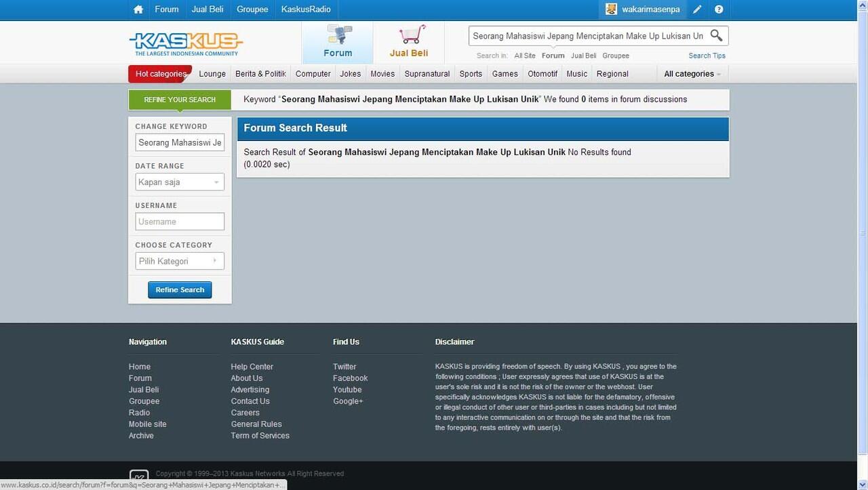This screenshot has width=868, height=490.
Task: Open Home in the footer navigation
Action: 140,367
